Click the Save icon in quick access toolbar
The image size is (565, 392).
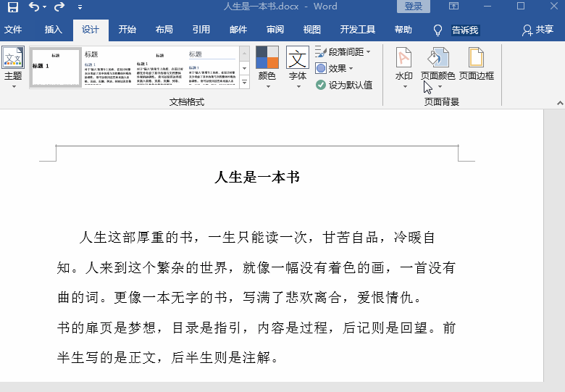12,7
